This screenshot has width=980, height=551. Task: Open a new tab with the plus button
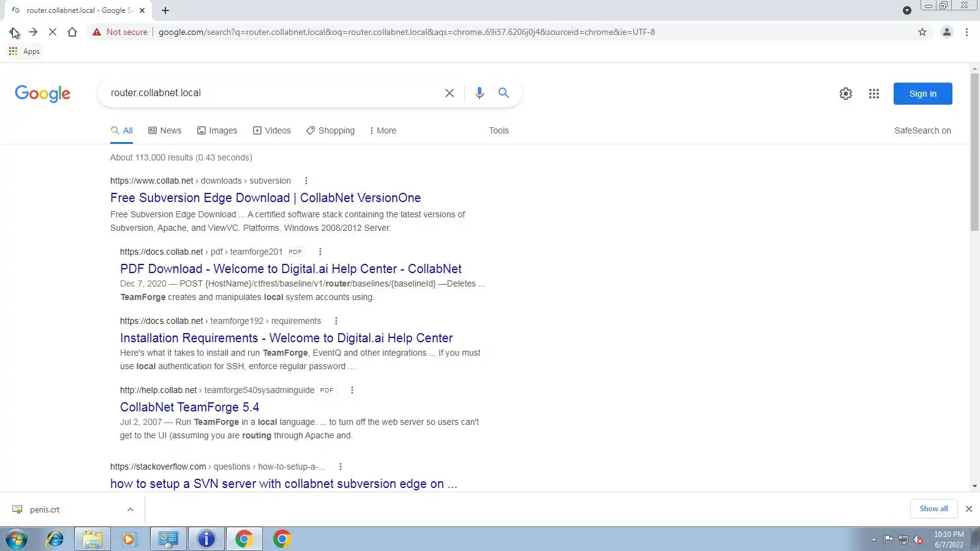165,10
